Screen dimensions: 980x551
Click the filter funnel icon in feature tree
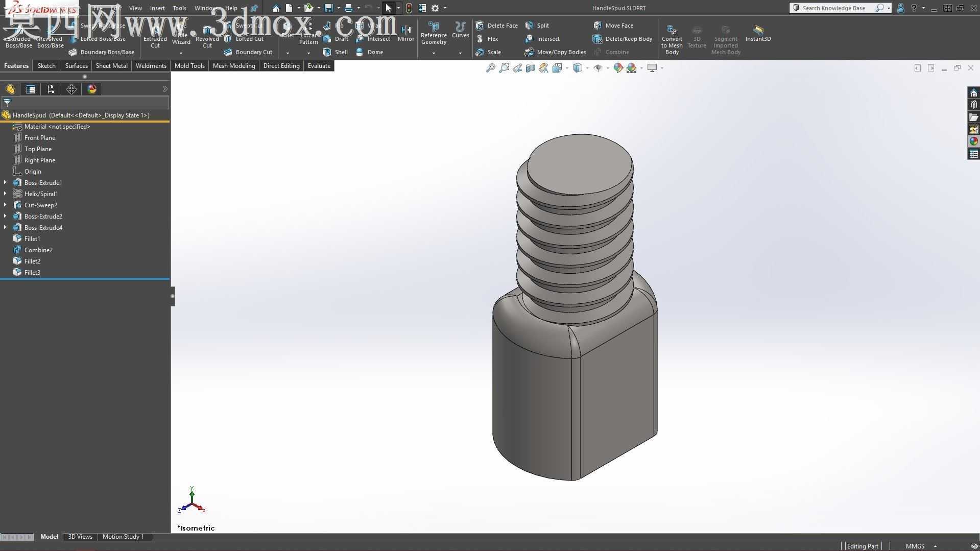pos(7,103)
